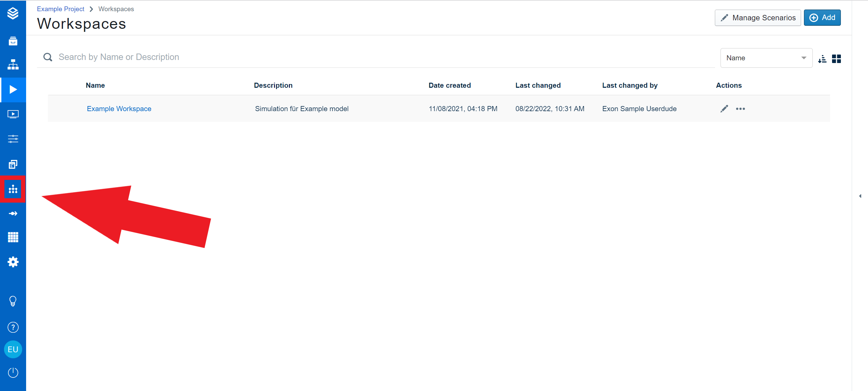This screenshot has height=391, width=868.
Task: Expand the collapsed right side panel
Action: coord(860,196)
